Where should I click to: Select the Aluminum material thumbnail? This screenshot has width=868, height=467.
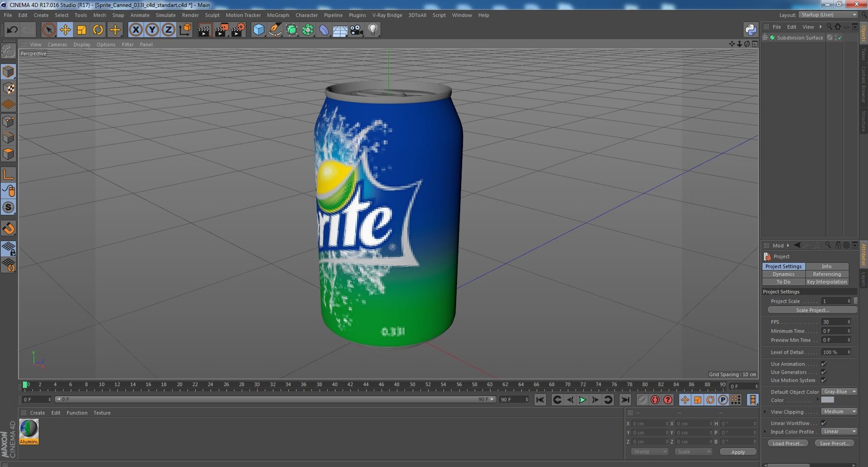(x=29, y=432)
